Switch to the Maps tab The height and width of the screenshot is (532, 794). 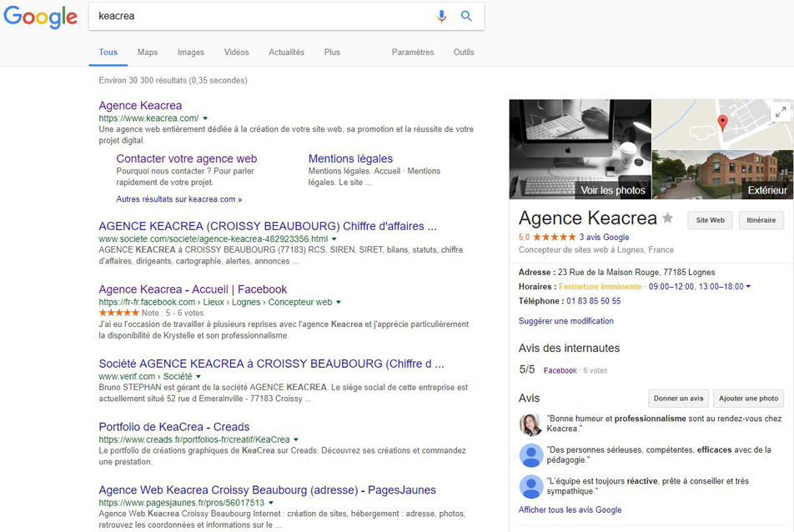pyautogui.click(x=148, y=53)
